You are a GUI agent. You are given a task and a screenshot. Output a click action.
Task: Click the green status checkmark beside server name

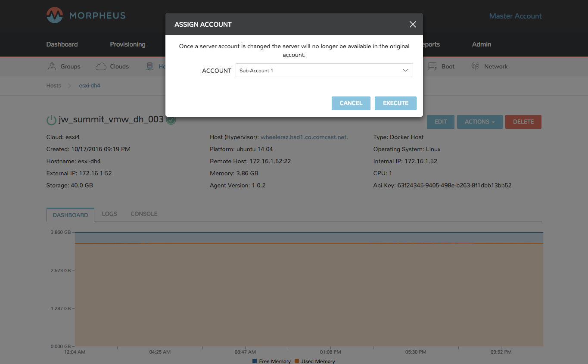pos(171,120)
